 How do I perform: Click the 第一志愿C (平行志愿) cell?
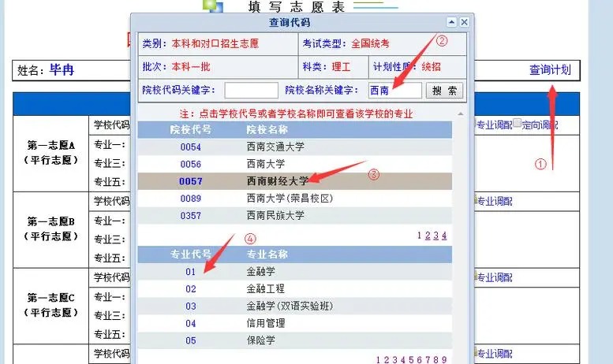pyautogui.click(x=50, y=306)
